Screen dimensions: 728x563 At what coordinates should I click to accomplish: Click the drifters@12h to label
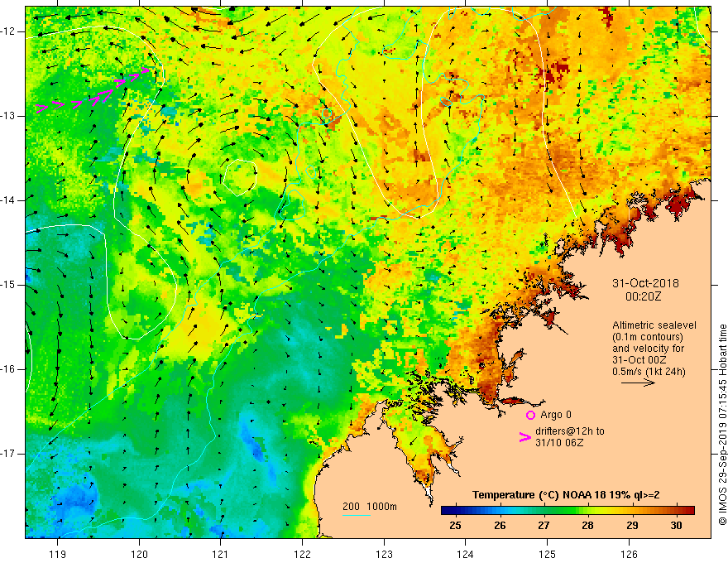tap(570, 431)
